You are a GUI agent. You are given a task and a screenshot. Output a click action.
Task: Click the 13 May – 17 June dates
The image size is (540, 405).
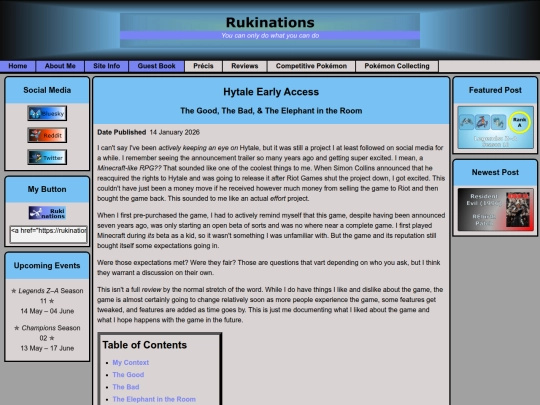[x=47, y=349]
